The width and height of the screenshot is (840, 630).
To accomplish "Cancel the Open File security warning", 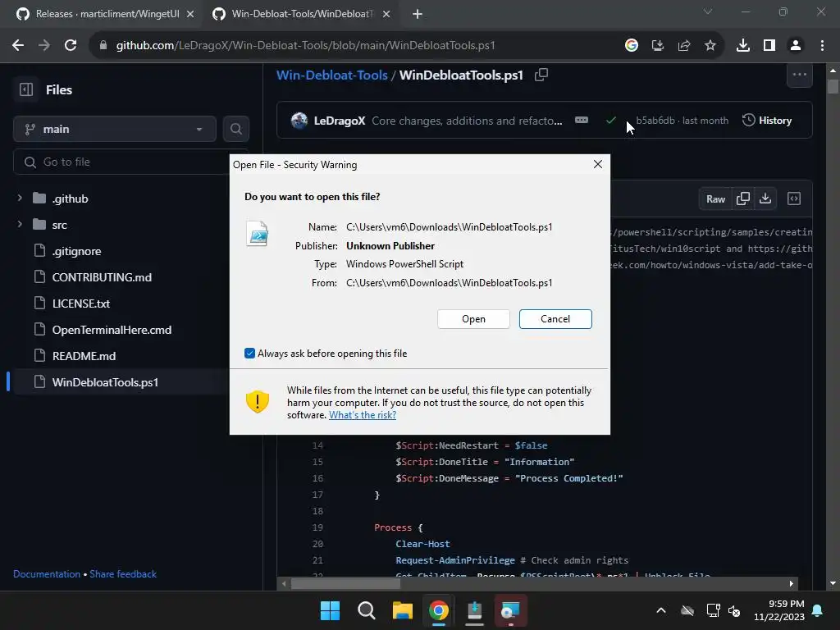I will (x=555, y=319).
